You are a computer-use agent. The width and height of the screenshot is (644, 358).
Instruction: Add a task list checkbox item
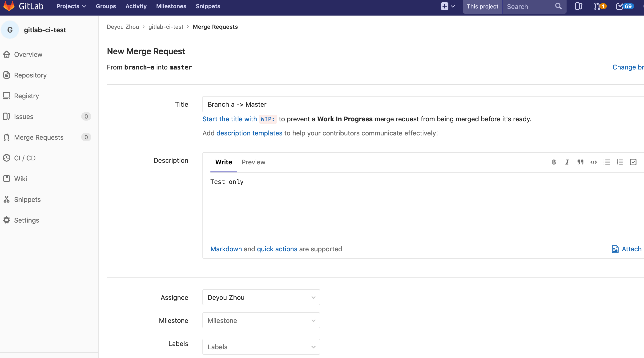[x=633, y=162]
